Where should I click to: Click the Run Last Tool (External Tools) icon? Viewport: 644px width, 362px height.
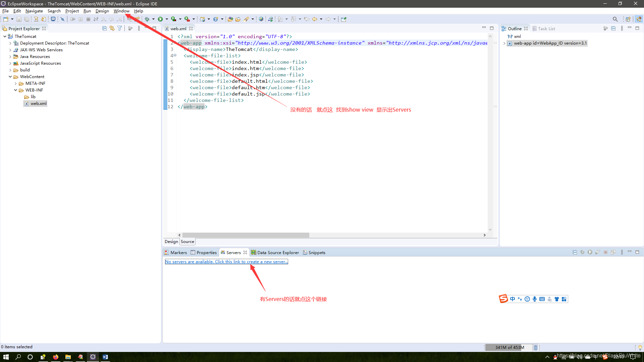[187, 19]
